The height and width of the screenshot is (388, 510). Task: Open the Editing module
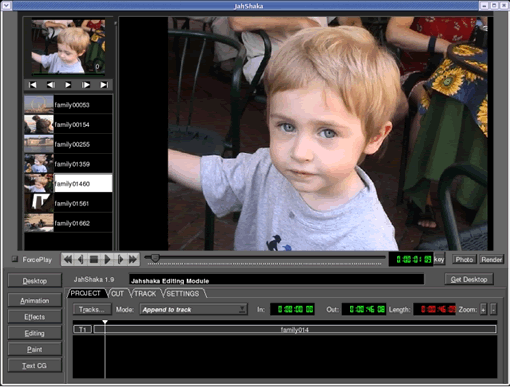[35, 333]
